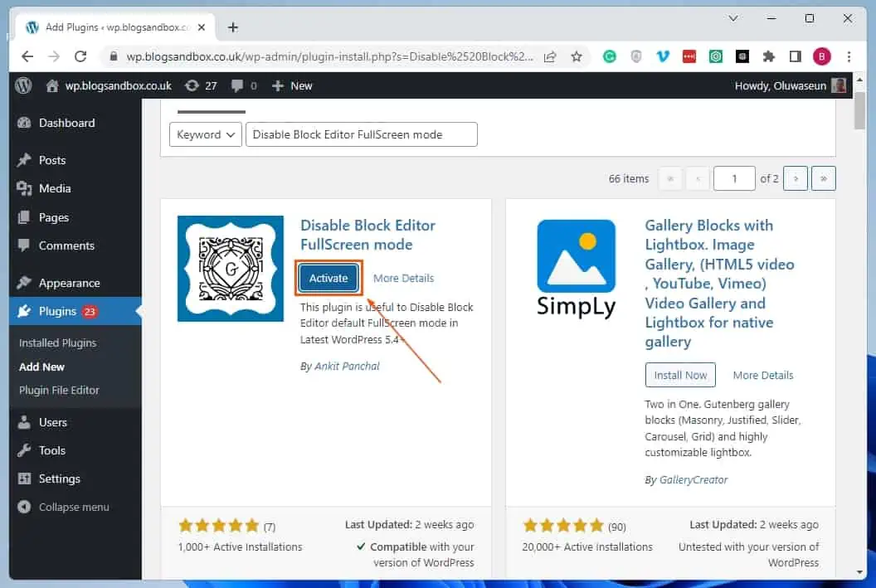The image size is (876, 588).
Task: Open the comments bubble in admin bar
Action: point(244,85)
